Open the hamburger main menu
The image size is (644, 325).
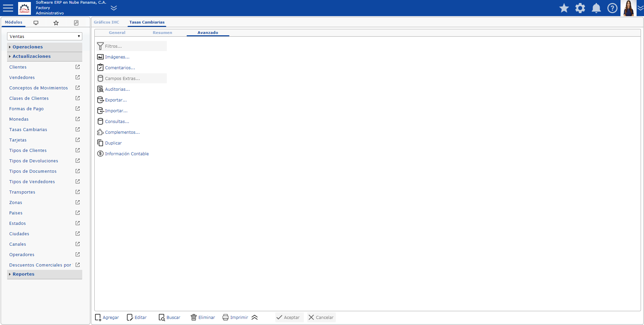pyautogui.click(x=8, y=8)
